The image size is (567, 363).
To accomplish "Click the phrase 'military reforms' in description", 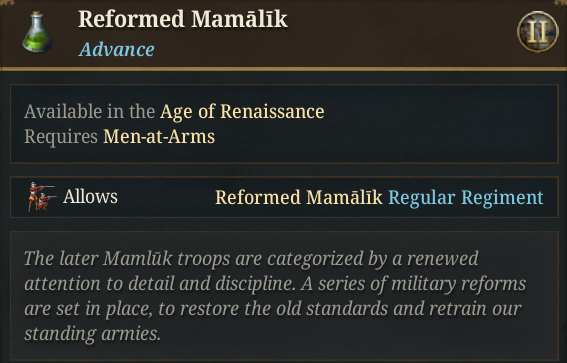I will point(459,283).
